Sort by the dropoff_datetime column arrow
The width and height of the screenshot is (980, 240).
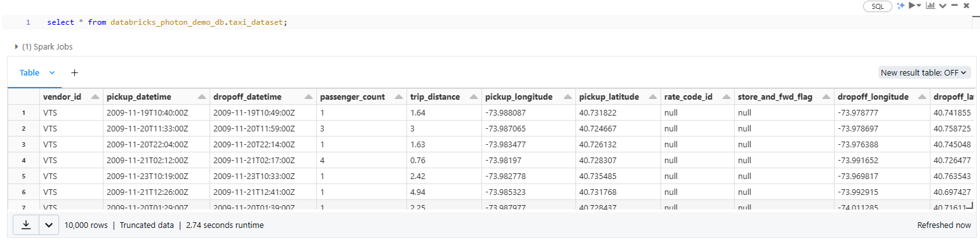[x=308, y=97]
